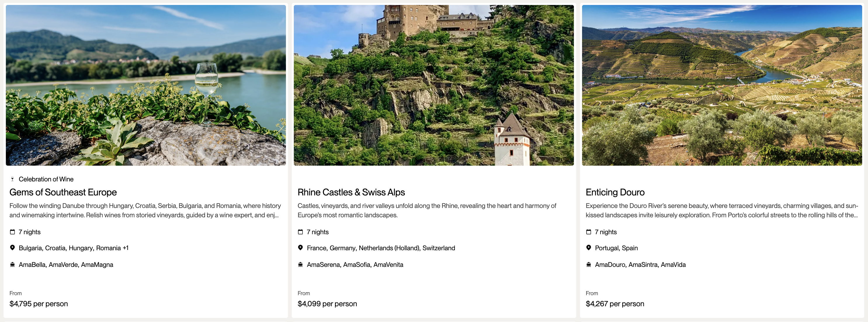Select the $4,099 per person price
The image size is (868, 322).
tap(327, 304)
